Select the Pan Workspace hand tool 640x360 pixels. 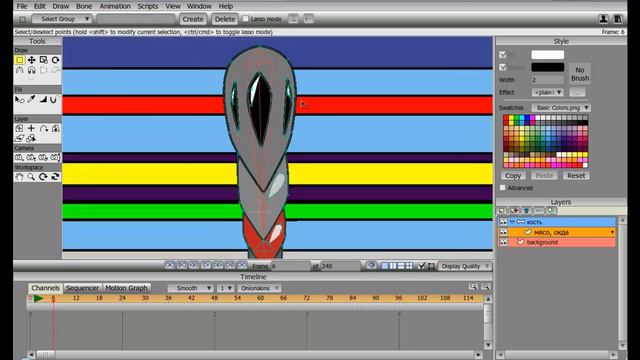click(19, 177)
